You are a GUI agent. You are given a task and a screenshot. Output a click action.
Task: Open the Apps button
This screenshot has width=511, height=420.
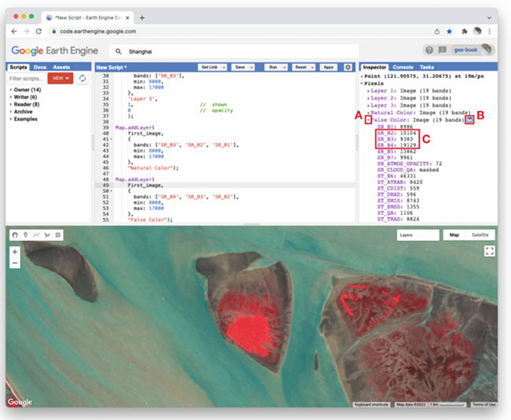328,67
